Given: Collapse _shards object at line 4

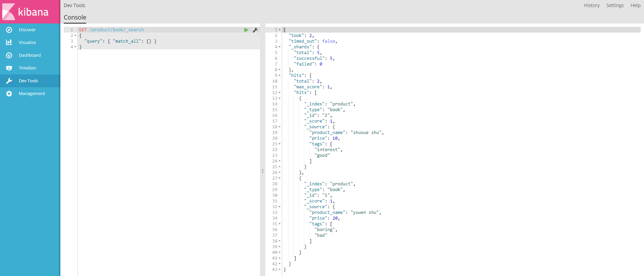Looking at the screenshot, I should (x=280, y=47).
